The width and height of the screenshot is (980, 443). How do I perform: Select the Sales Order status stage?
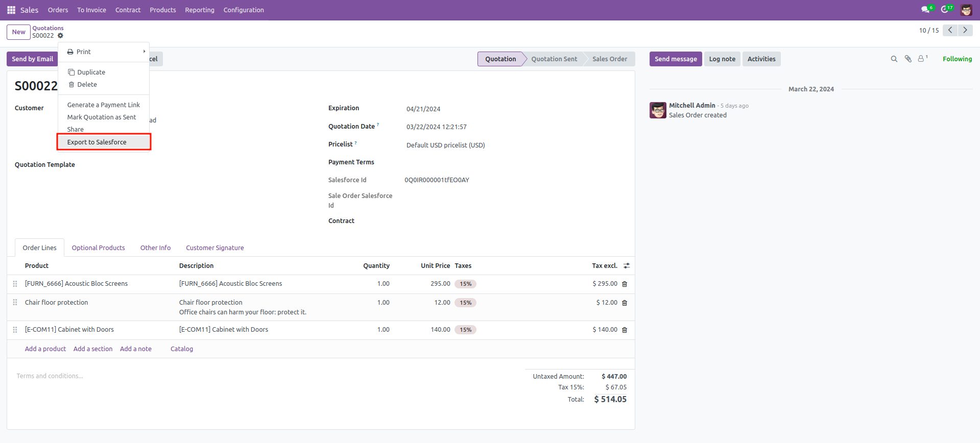point(610,59)
